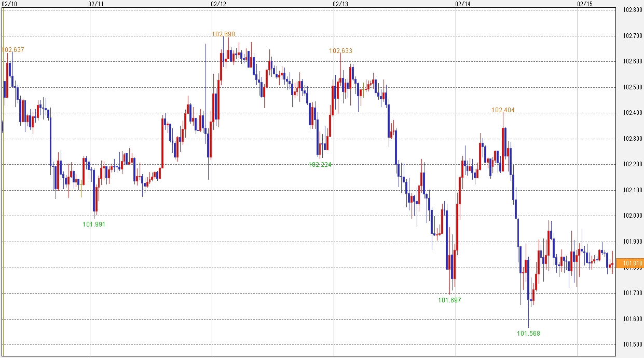Select the 102.637 high label
This screenshot has height=358, width=644.
pos(13,50)
